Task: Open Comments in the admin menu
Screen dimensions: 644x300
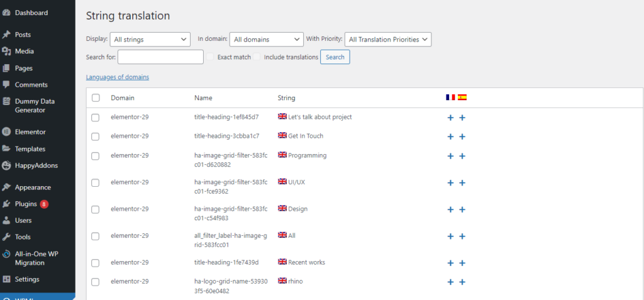Action: (x=31, y=85)
